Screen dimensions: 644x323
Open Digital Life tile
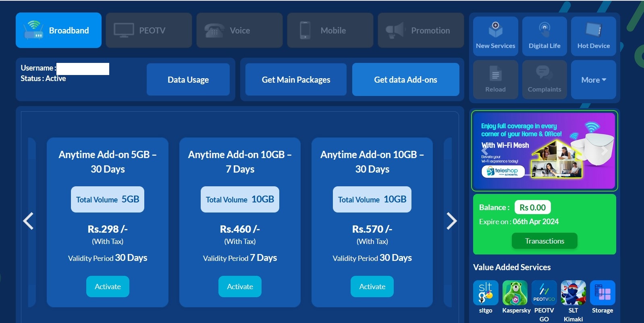[x=544, y=36]
